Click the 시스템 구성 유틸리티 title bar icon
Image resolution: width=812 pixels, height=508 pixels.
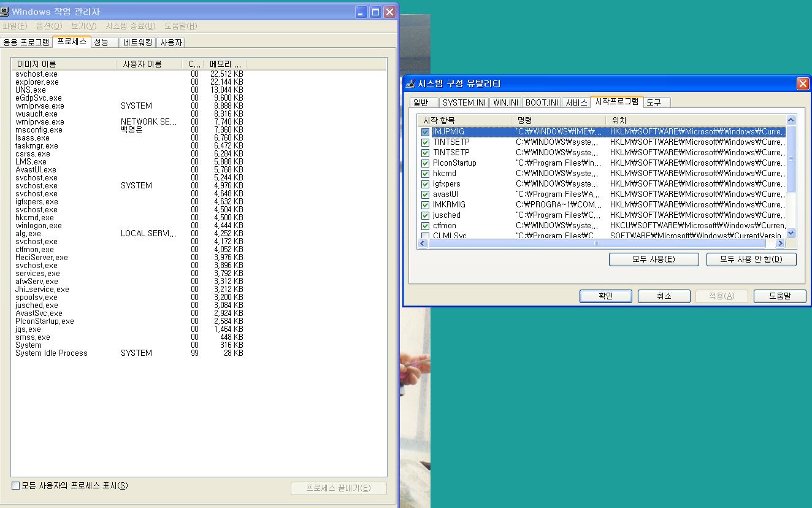tap(411, 83)
